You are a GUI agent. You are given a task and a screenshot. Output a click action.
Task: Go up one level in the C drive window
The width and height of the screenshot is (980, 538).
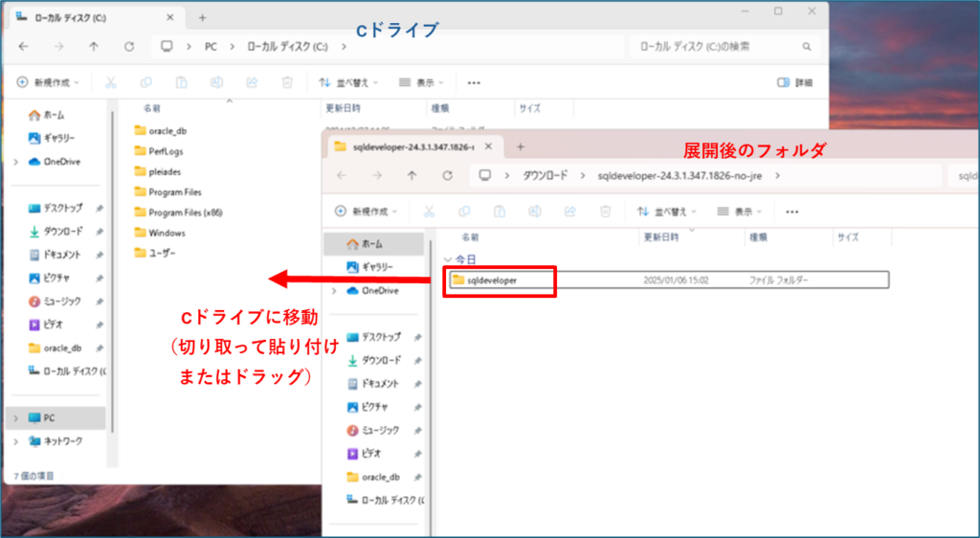[93, 46]
